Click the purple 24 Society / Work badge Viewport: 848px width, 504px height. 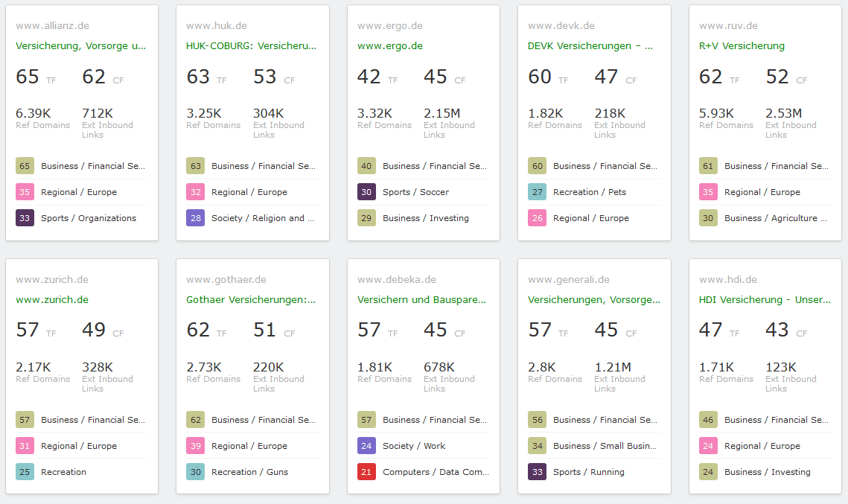366,446
